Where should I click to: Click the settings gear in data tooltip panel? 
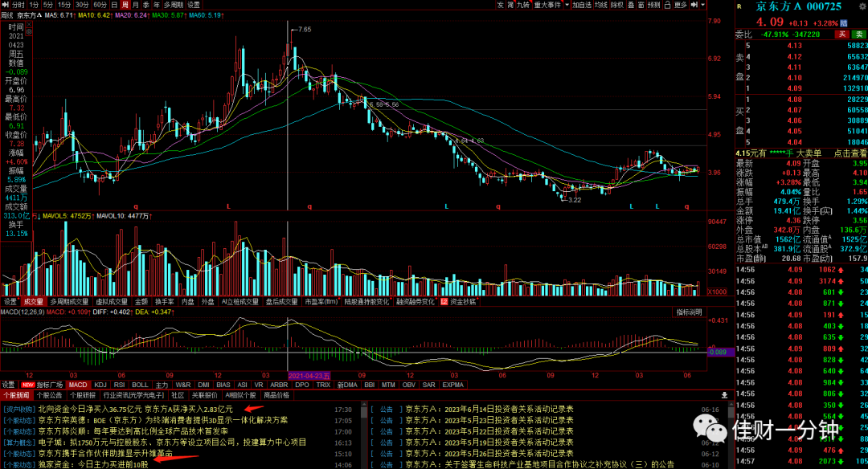point(29,32)
